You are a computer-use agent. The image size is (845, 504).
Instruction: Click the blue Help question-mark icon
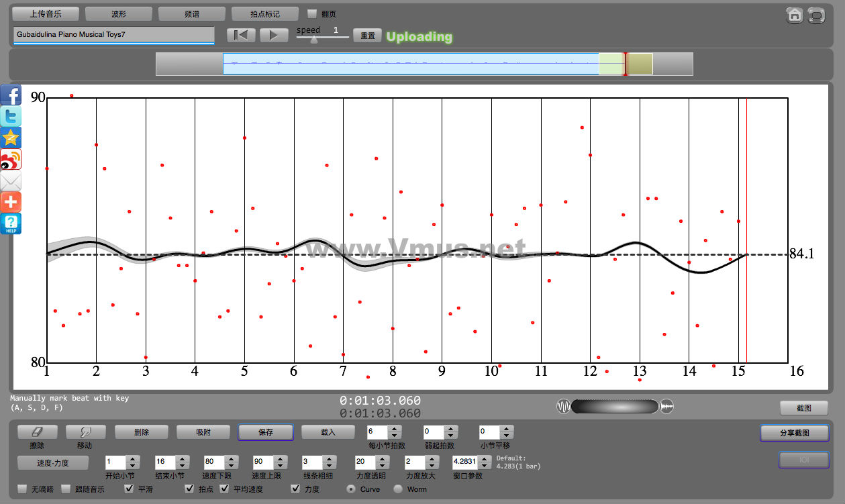click(11, 223)
